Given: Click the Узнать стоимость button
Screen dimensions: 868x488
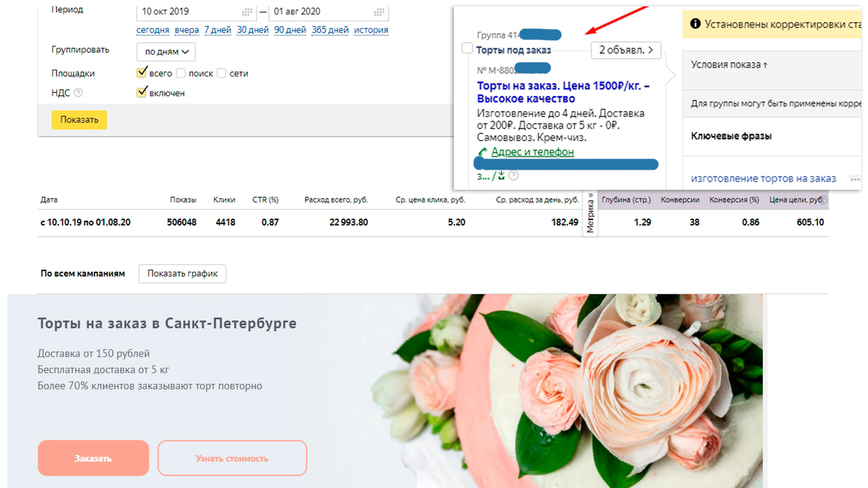Looking at the screenshot, I should point(232,458).
